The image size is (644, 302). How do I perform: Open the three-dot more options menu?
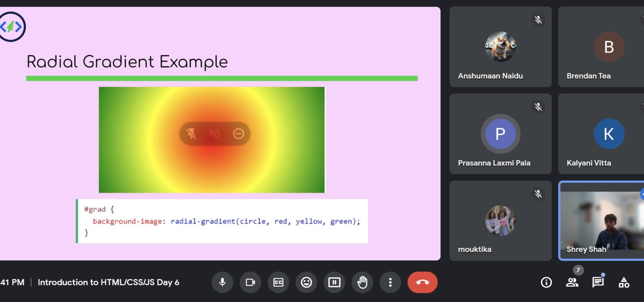[x=390, y=282]
